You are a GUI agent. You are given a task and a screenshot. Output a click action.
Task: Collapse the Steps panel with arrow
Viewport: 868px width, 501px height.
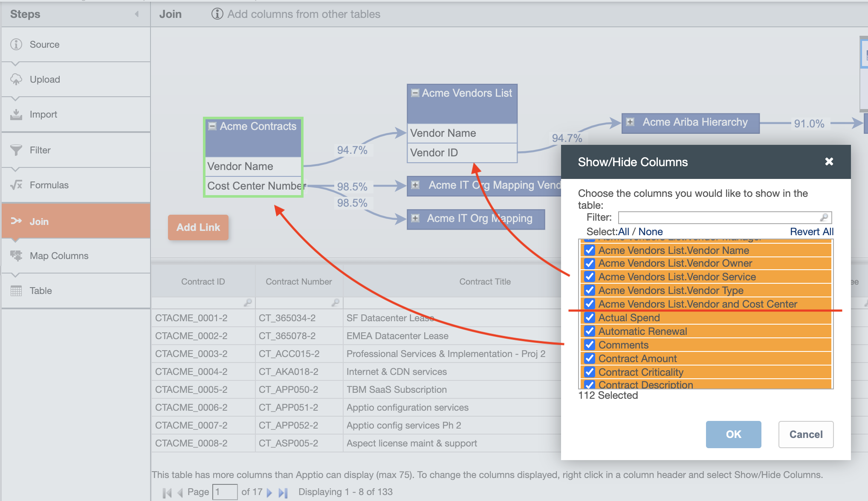[x=136, y=14]
